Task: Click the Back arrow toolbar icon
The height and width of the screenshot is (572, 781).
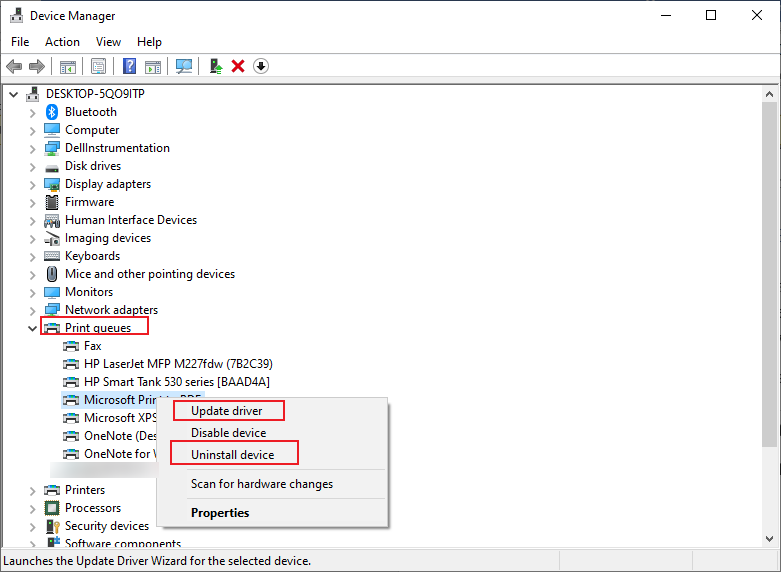Action: (x=14, y=66)
